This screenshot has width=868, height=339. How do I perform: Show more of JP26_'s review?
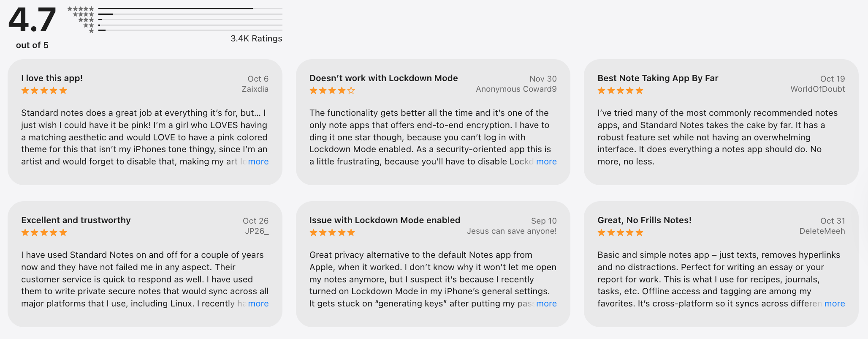258,303
